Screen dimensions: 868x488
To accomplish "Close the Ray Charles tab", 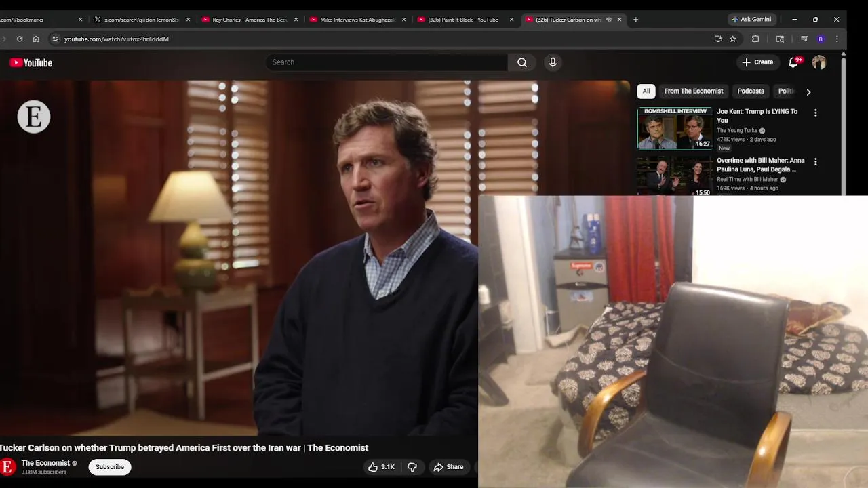I will 296,20.
